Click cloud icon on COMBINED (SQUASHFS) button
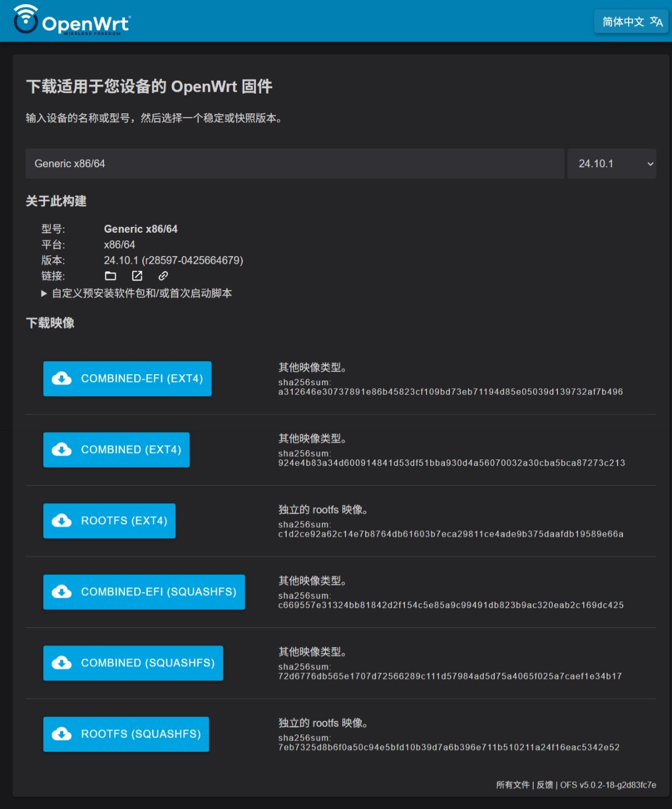This screenshot has width=672, height=809. (x=61, y=663)
